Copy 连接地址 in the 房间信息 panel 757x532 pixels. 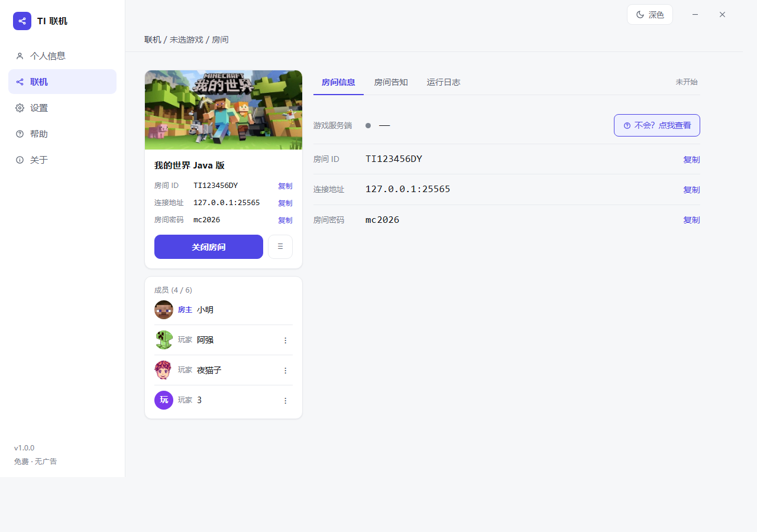[x=691, y=190]
